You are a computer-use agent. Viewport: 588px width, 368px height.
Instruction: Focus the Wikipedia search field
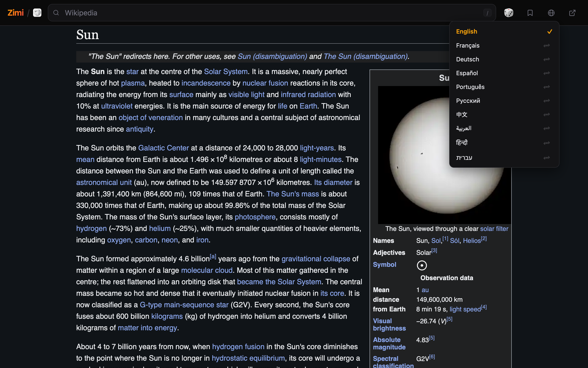tap(272, 13)
